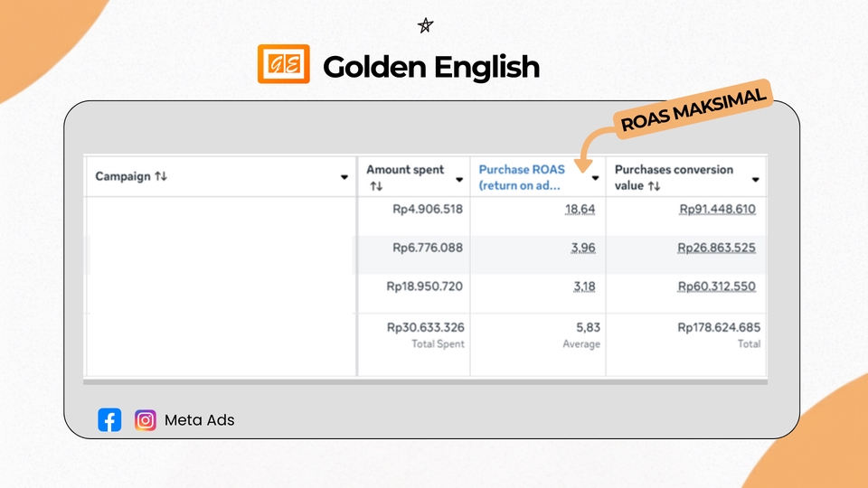This screenshot has height=488, width=868.
Task: Sort Amount spent using arrows icon
Action: pyautogui.click(x=376, y=186)
